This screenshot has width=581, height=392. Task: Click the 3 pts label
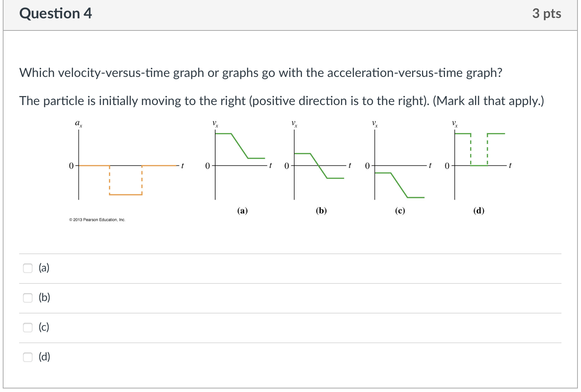(548, 13)
